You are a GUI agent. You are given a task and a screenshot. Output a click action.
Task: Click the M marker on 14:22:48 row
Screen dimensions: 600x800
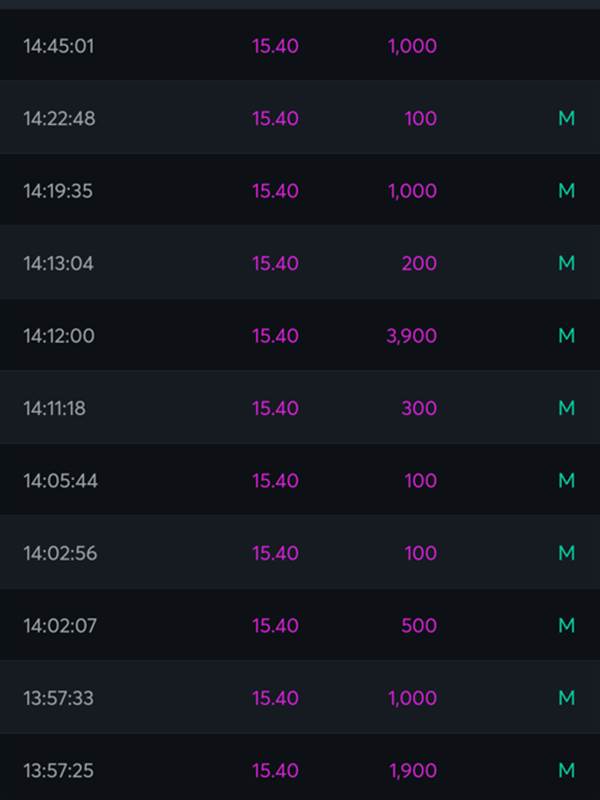566,118
